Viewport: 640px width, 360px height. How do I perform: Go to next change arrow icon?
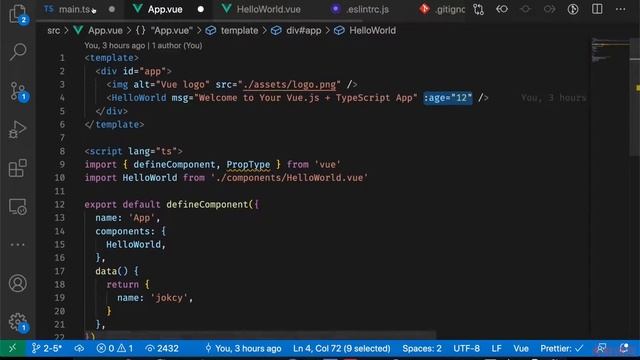(x=549, y=9)
